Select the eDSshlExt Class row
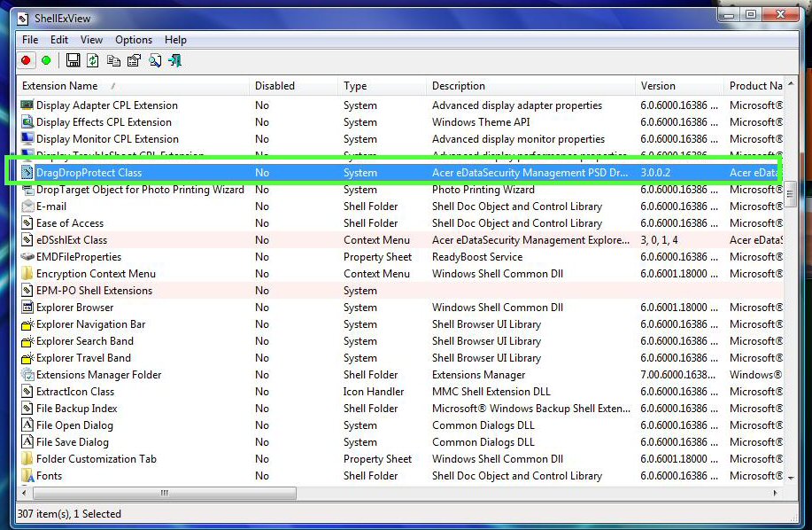Image resolution: width=812 pixels, height=530 pixels. coord(401,240)
